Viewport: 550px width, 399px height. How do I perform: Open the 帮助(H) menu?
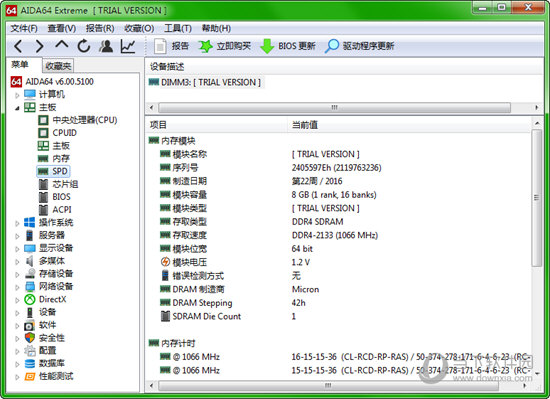point(216,28)
